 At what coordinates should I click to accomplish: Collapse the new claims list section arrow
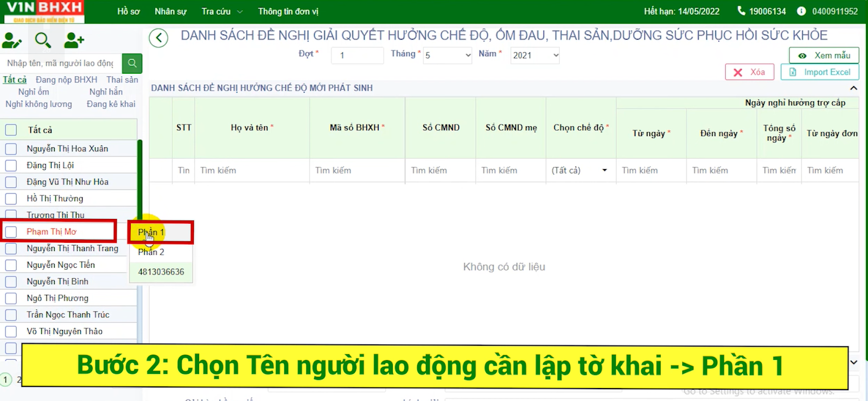853,88
